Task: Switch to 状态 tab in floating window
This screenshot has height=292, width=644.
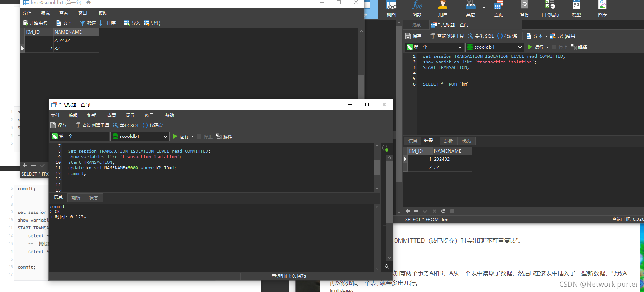Action: tap(94, 198)
